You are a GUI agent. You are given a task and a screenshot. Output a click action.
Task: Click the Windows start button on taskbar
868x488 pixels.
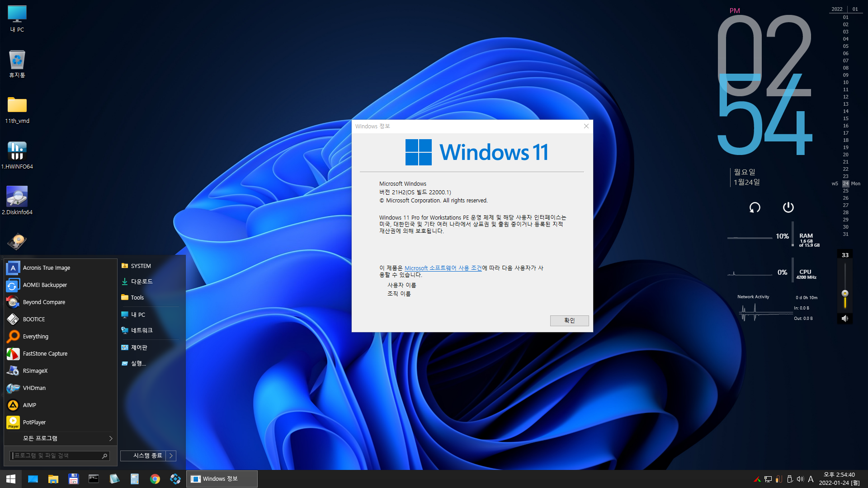click(11, 479)
